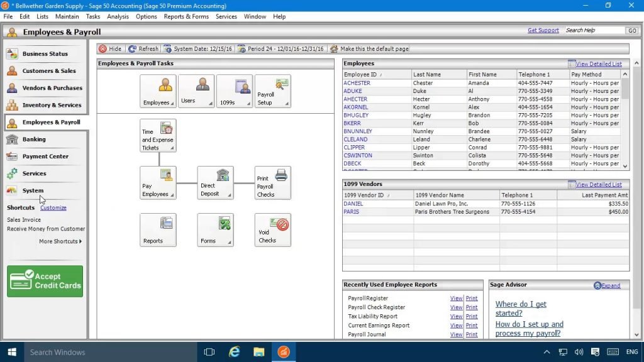Open the File menu
The width and height of the screenshot is (644, 362).
point(8,17)
